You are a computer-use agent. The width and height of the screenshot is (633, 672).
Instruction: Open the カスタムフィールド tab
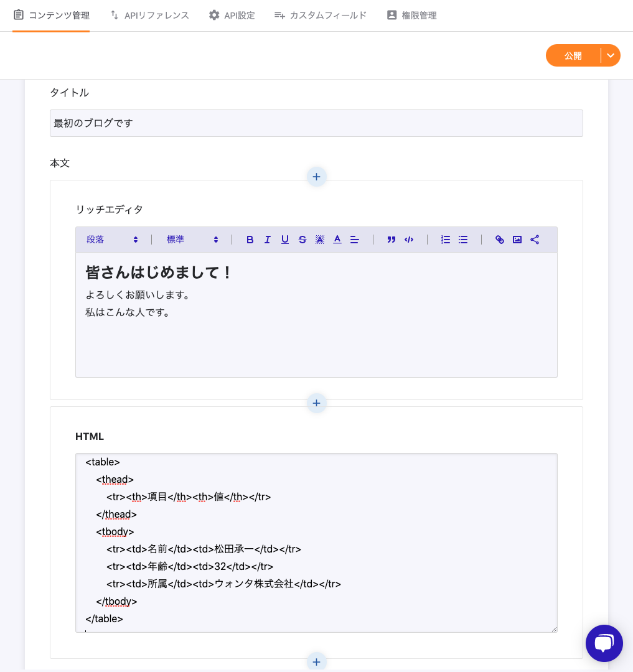[x=321, y=15]
